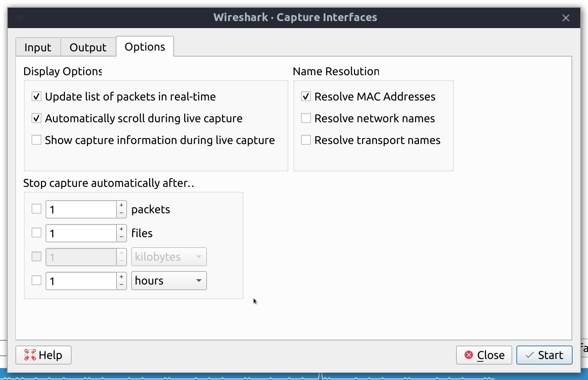Image resolution: width=588 pixels, height=380 pixels.
Task: Click the window menu icon in title bar
Action: (x=20, y=18)
